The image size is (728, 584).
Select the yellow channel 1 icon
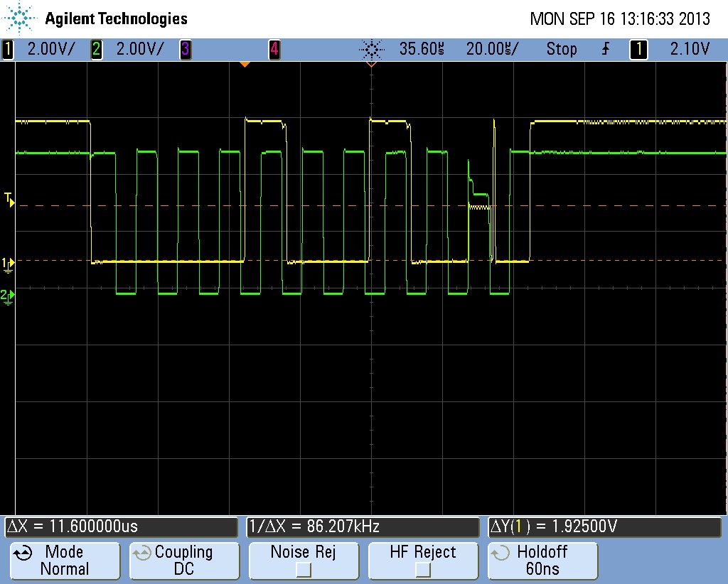(7, 49)
